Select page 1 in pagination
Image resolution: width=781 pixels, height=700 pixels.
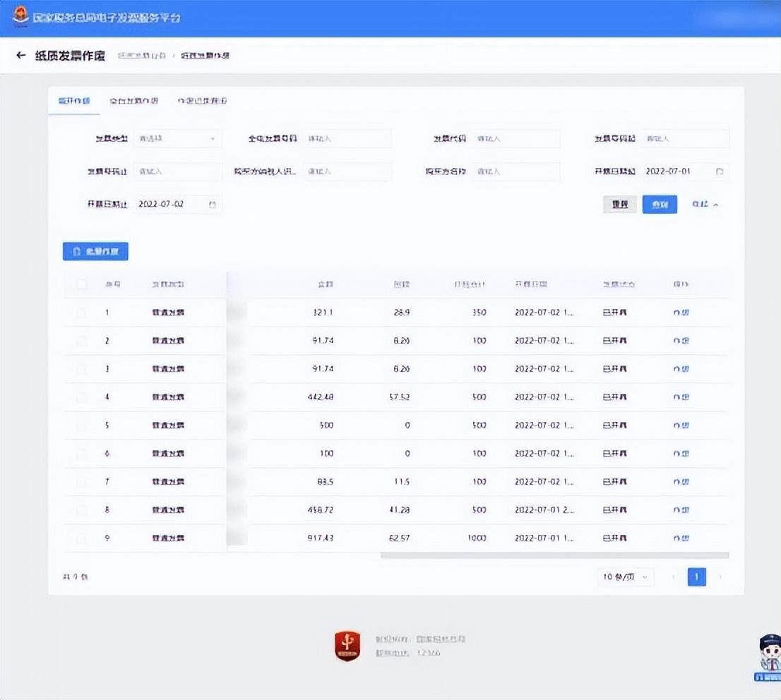pyautogui.click(x=696, y=577)
